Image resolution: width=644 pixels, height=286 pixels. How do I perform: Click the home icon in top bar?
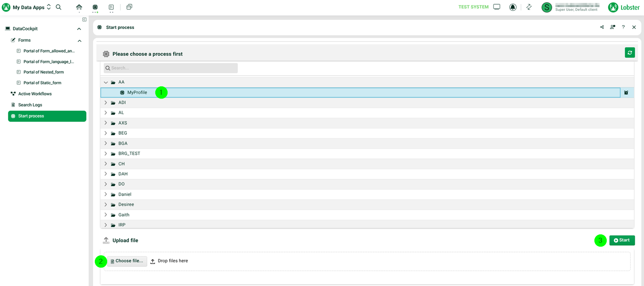79,7
